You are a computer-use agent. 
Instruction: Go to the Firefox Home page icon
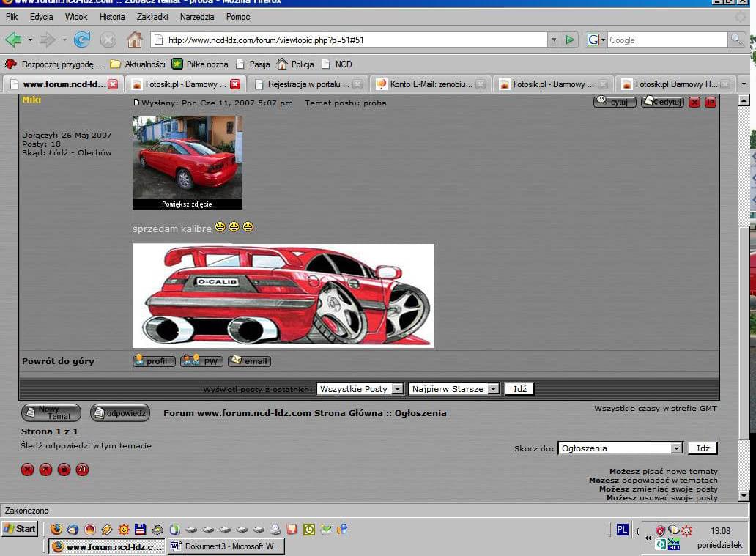click(134, 40)
